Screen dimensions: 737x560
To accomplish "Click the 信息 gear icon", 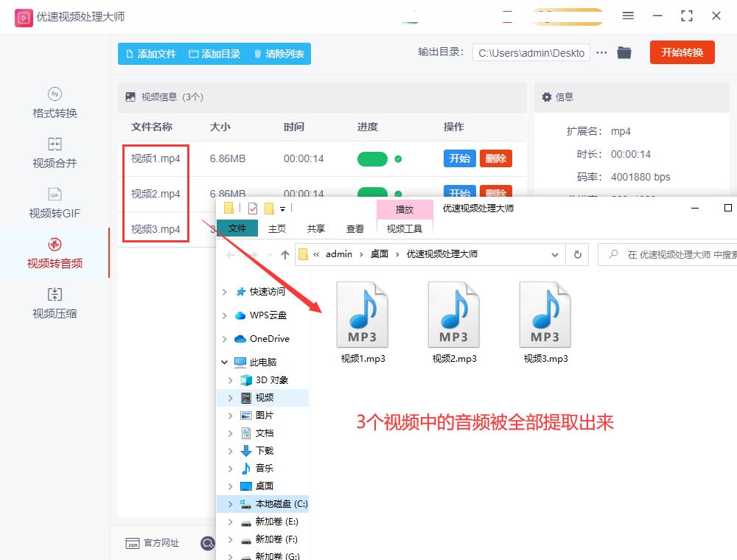I will coord(547,97).
